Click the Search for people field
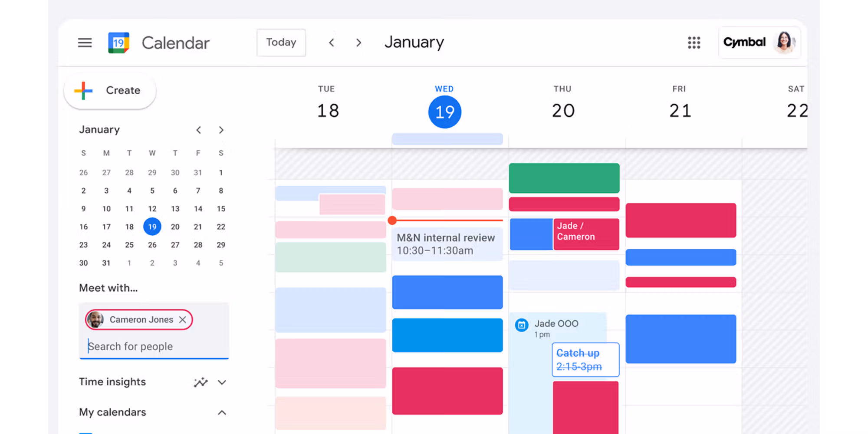This screenshot has width=868, height=434. (154, 346)
